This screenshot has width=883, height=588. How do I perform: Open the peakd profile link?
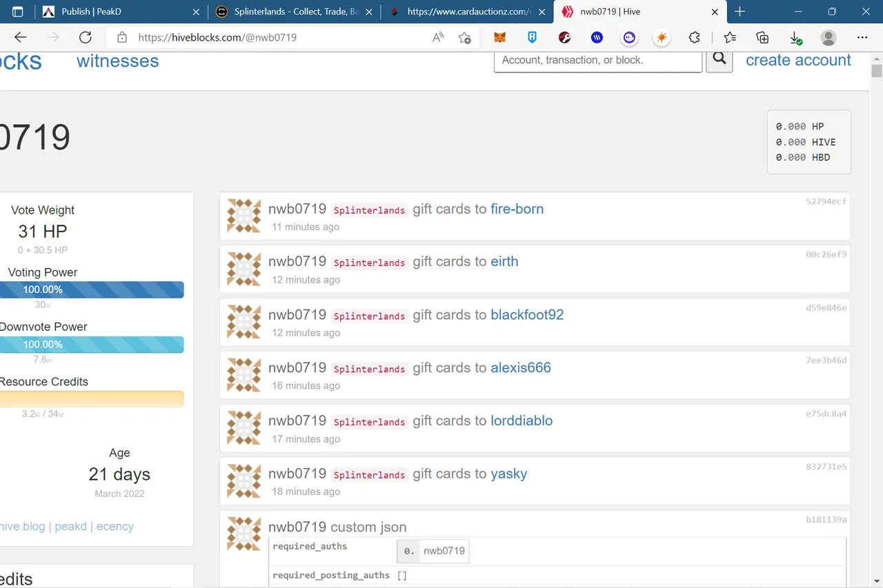click(71, 526)
